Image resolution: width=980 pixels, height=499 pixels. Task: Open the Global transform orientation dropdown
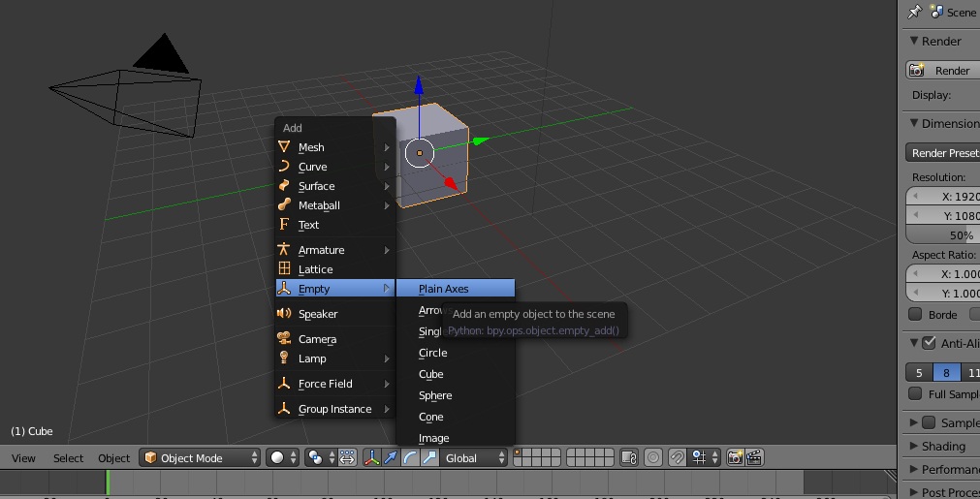[474, 457]
